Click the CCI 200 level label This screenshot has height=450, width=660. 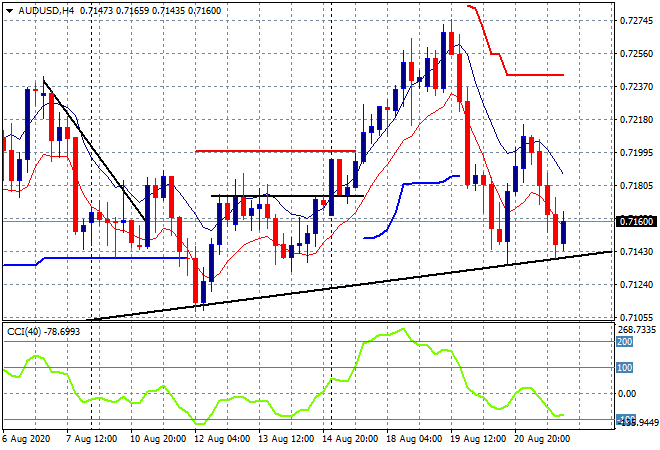624,341
